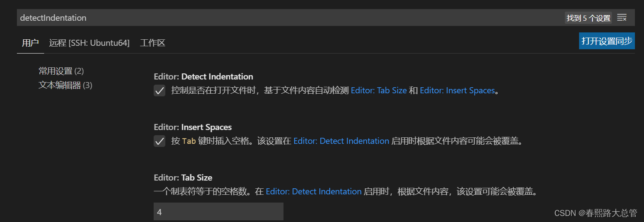644x222 pixels.
Task: Click the 打开设置同步 button
Action: pos(607,41)
